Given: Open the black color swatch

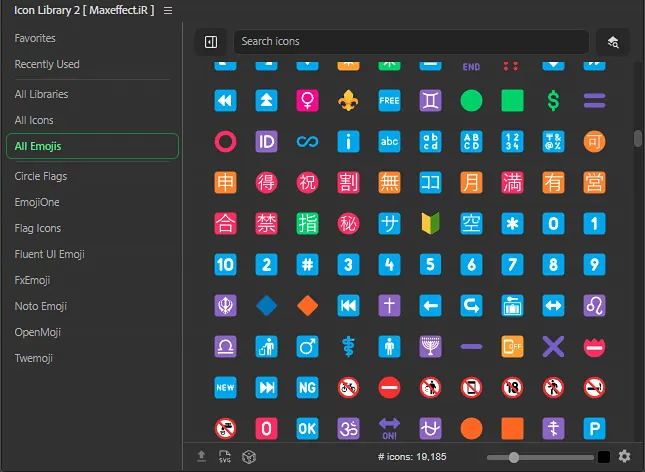Looking at the screenshot, I should pyautogui.click(x=603, y=457).
